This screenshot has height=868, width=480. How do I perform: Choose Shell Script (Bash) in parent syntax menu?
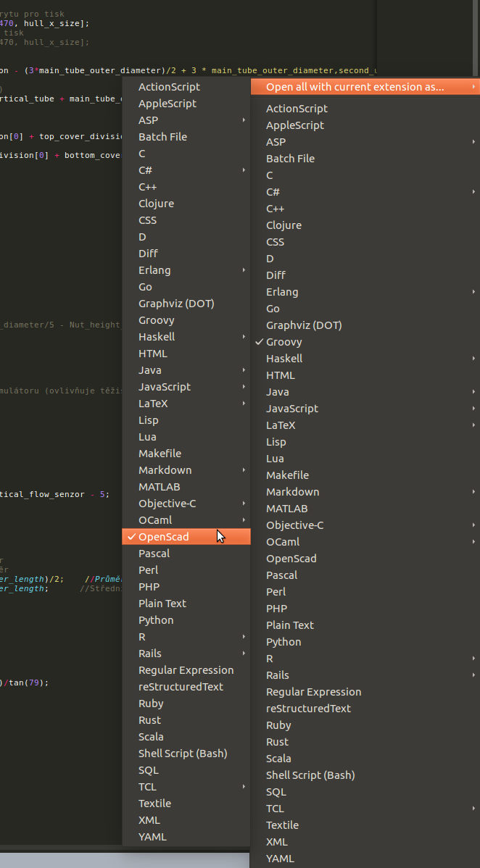click(183, 754)
